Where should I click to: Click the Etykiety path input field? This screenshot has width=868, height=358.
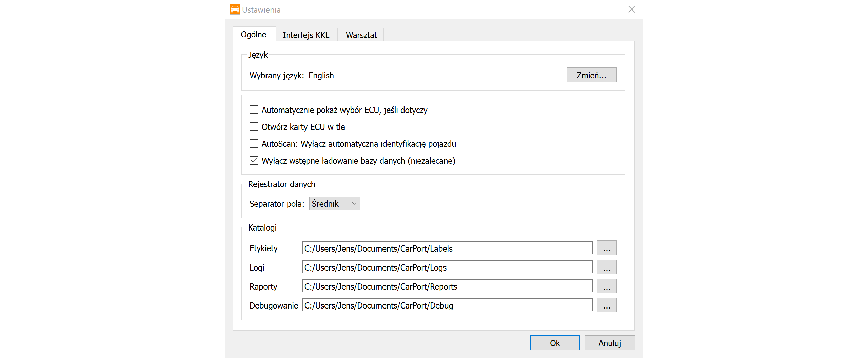tap(447, 248)
